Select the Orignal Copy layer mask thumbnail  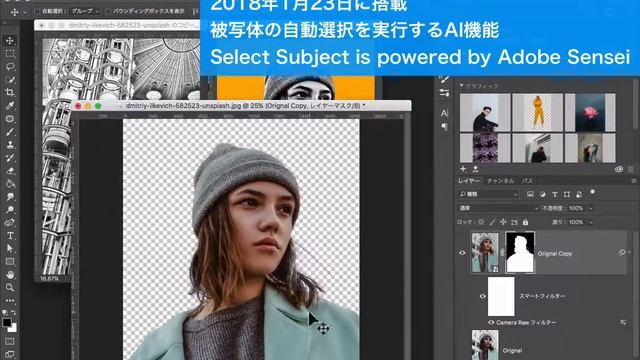(x=520, y=252)
